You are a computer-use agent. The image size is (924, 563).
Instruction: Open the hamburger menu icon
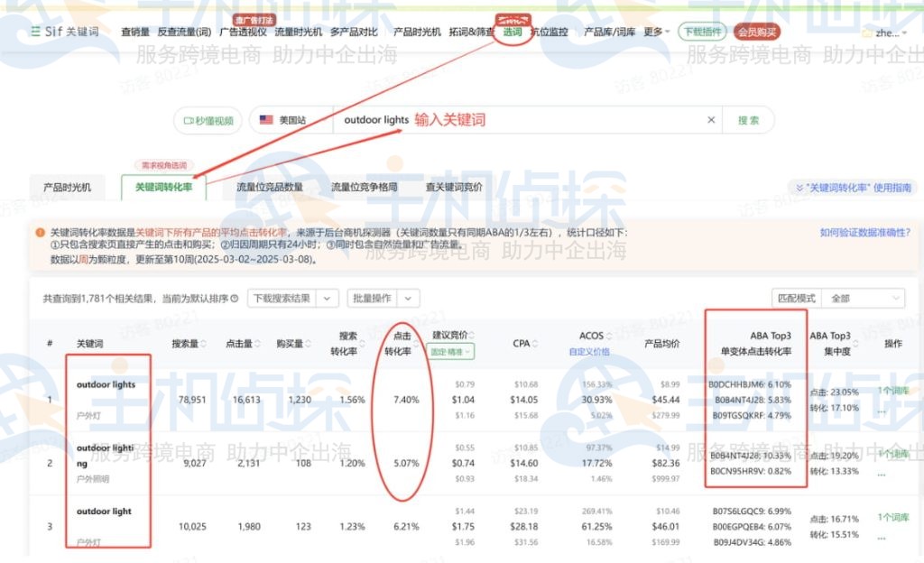[36, 30]
